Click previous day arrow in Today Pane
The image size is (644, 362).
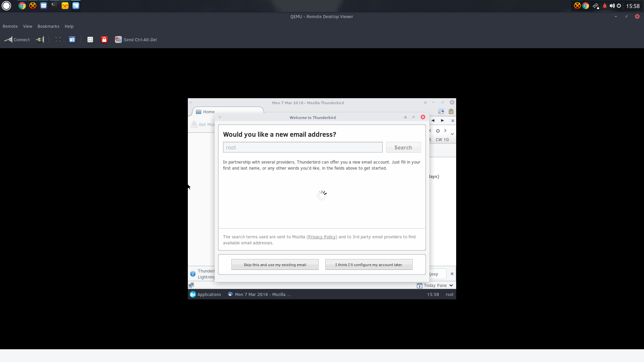point(433,120)
